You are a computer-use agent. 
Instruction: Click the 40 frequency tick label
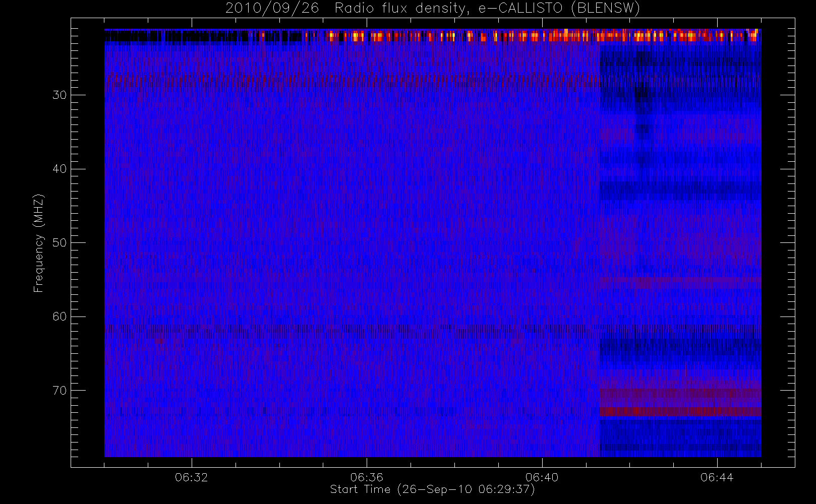click(60, 169)
